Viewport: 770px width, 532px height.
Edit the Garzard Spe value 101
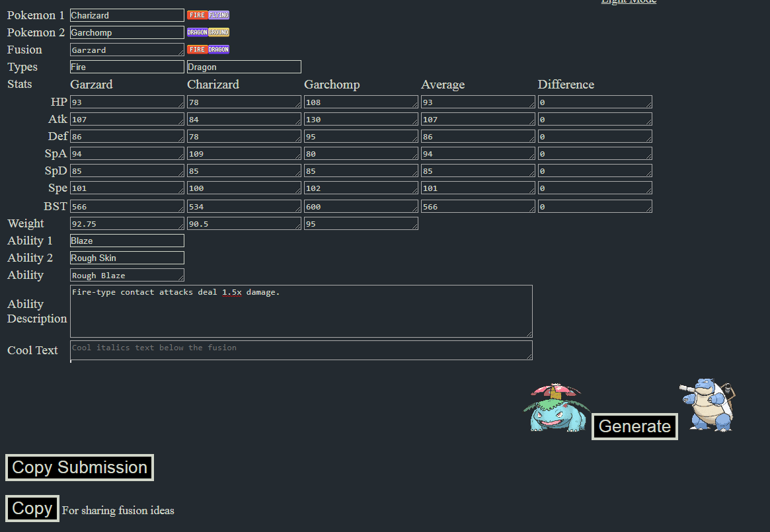pos(127,188)
